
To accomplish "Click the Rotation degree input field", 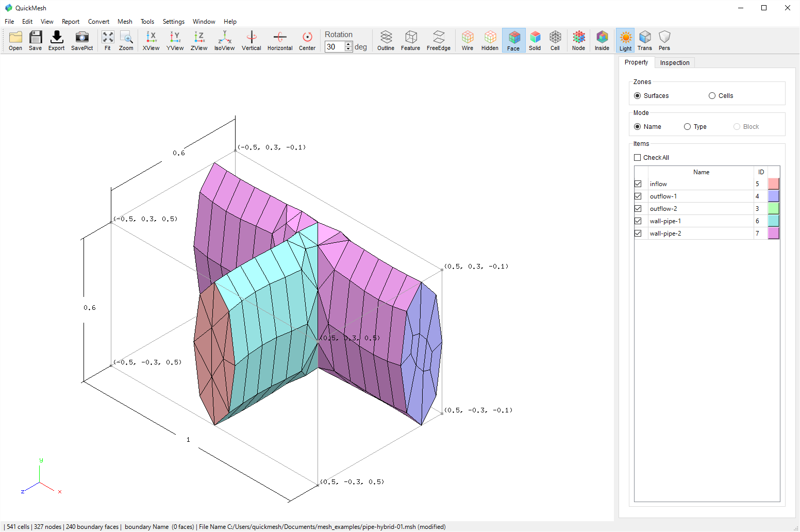I will coord(335,47).
